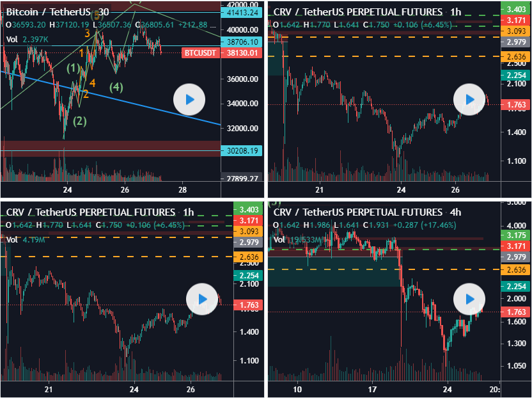Select the green (2) Elliott wave label
Viewport: 532px width, 398px height.
click(x=80, y=120)
